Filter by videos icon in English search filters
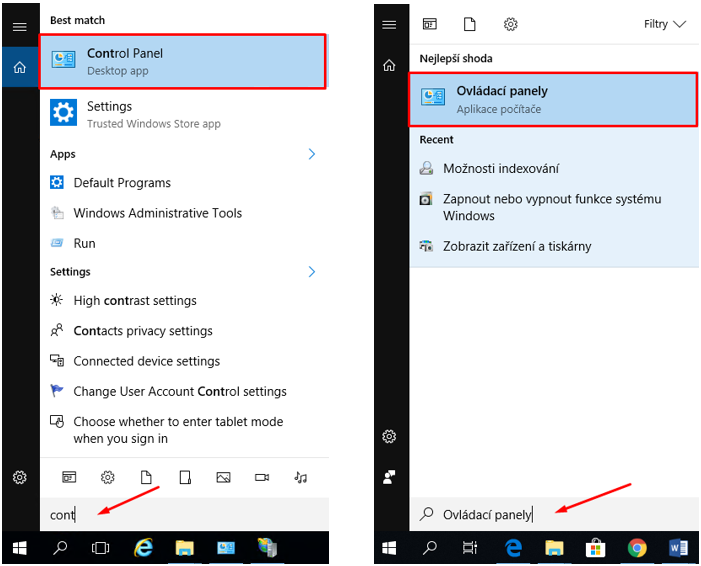 (262, 477)
